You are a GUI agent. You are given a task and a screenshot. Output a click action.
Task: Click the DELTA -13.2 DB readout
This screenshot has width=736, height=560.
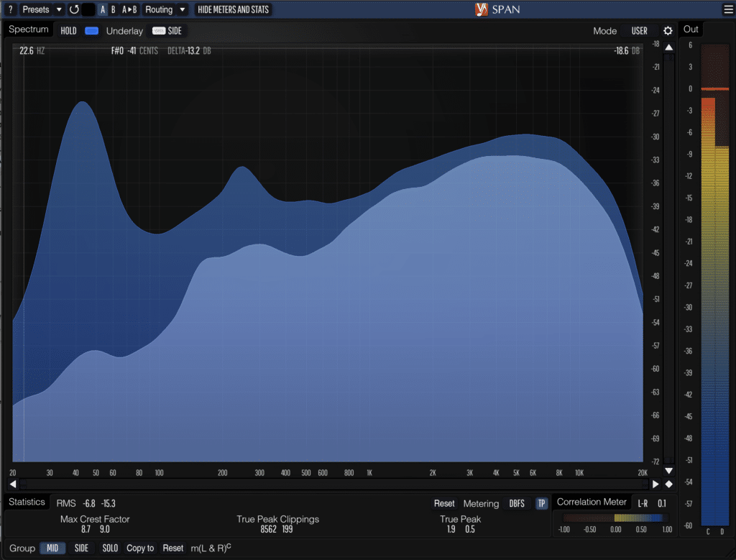189,51
